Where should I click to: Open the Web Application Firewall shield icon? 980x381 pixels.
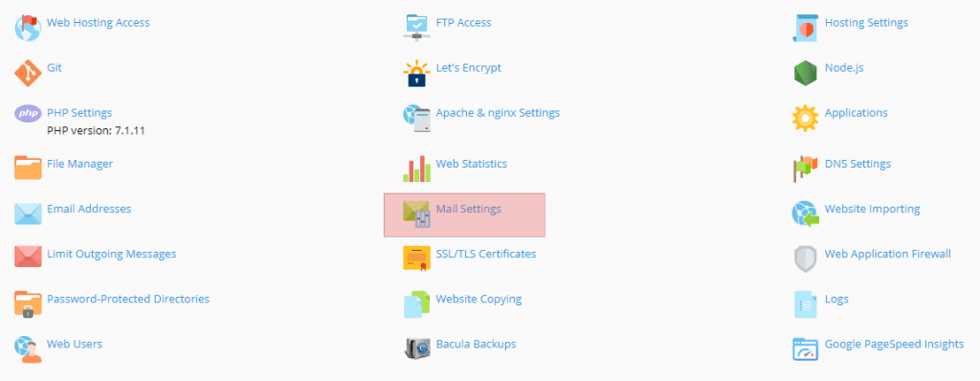point(805,258)
